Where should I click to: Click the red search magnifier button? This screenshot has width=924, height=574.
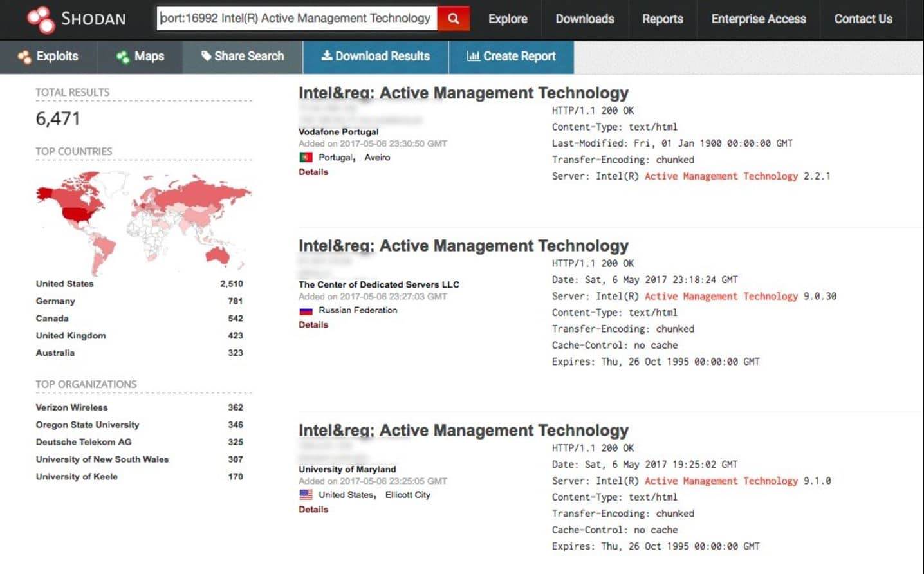(x=454, y=19)
